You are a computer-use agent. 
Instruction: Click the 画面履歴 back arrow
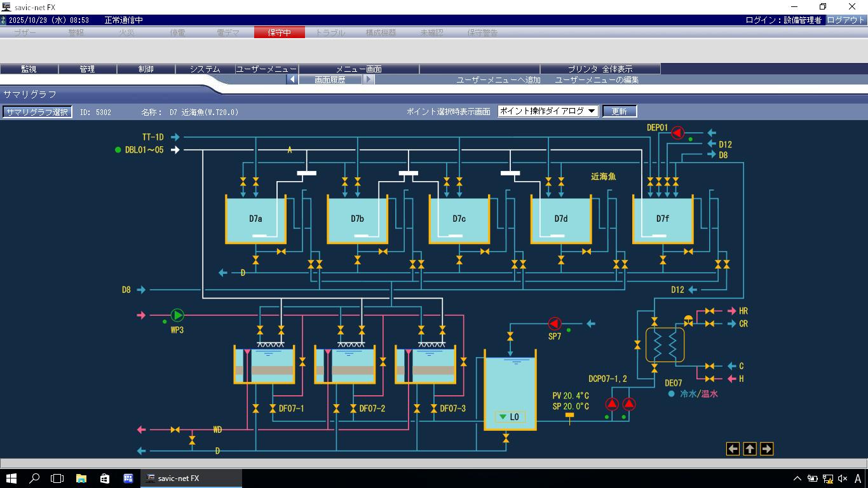(x=292, y=80)
